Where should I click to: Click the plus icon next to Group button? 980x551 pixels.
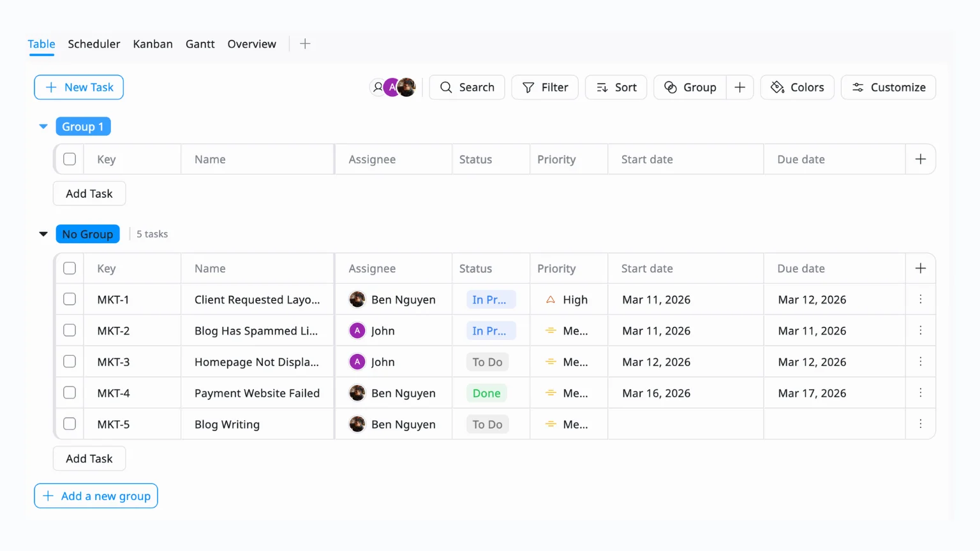pos(739,87)
